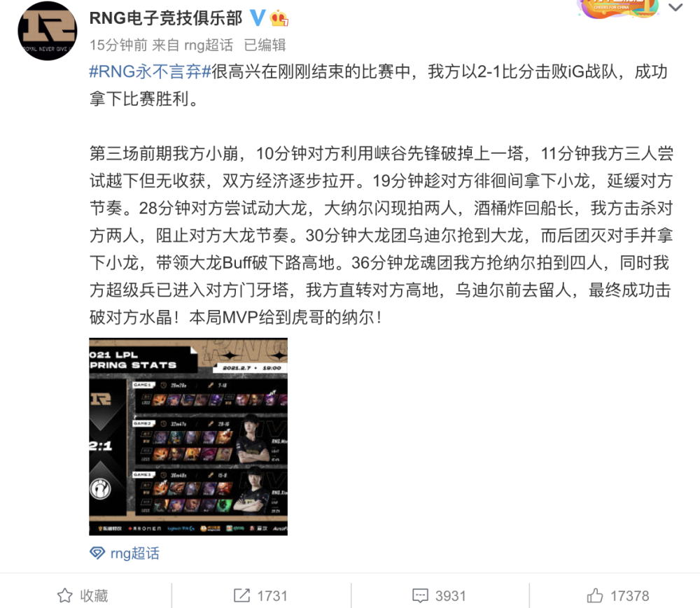Open comments via the 3931 count
700x608 pixels.
(450, 596)
